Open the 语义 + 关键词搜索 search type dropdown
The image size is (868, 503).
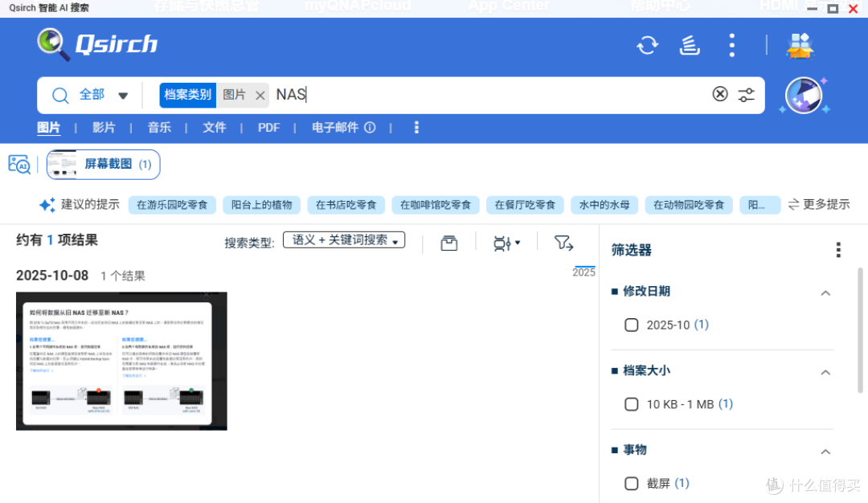[344, 240]
